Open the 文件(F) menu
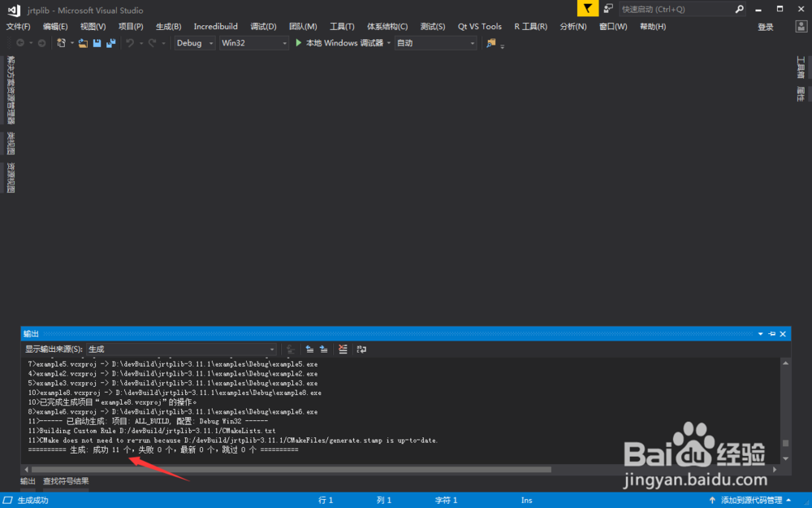 click(x=18, y=27)
